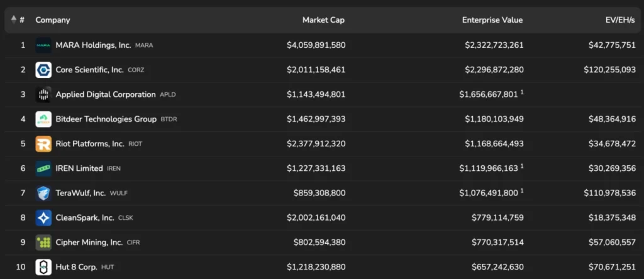This screenshot has width=644, height=279.
Task: Click footnote 1 beside Applied Digital enterprise value
Action: point(522,92)
